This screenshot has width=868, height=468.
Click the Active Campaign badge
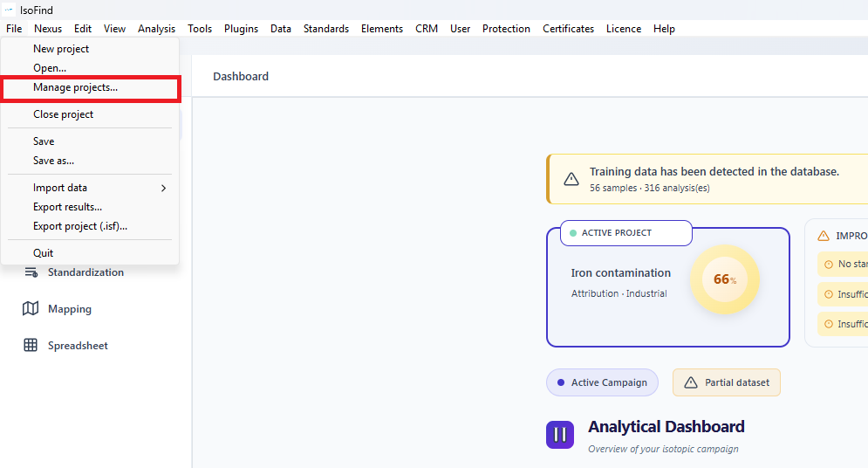pyautogui.click(x=602, y=382)
